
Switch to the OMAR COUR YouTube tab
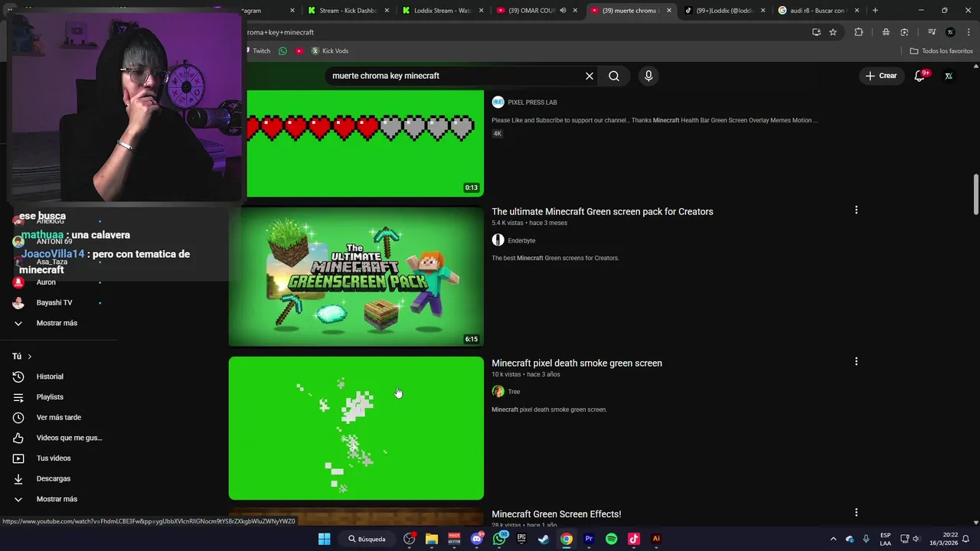pyautogui.click(x=528, y=11)
